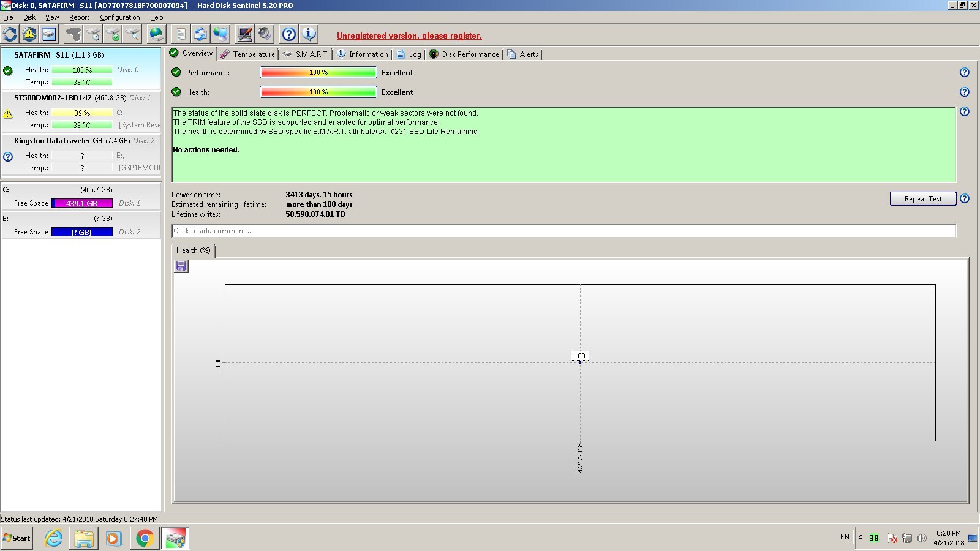Click the plain Refresh arrows toolbar icon
Viewport: 980px width, 551px height.
tap(10, 34)
